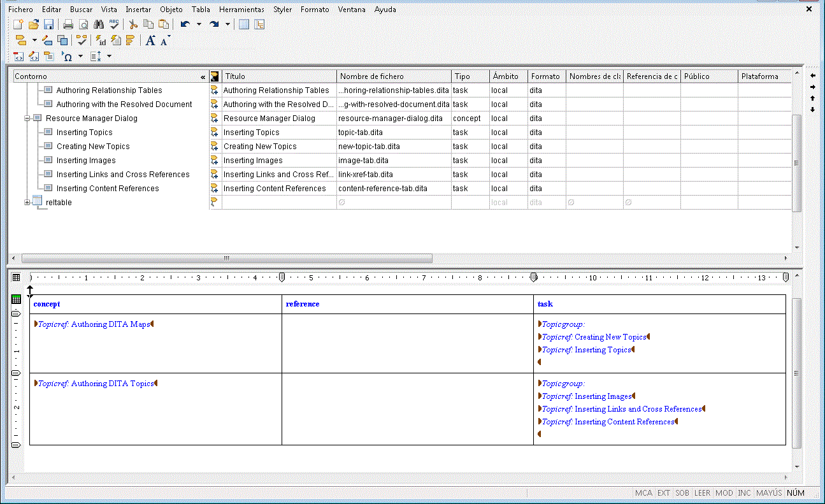Click the Paste clipboard icon
The image size is (825, 504).
(x=164, y=24)
